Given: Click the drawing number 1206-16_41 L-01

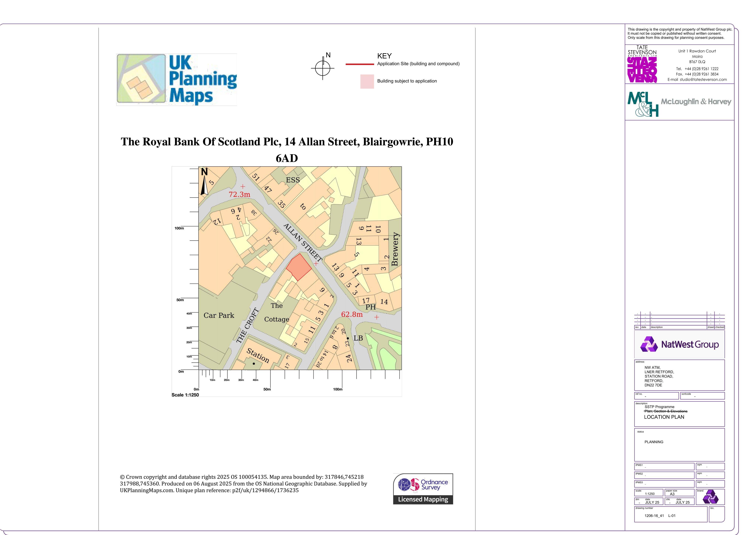Looking at the screenshot, I should tap(660, 516).
